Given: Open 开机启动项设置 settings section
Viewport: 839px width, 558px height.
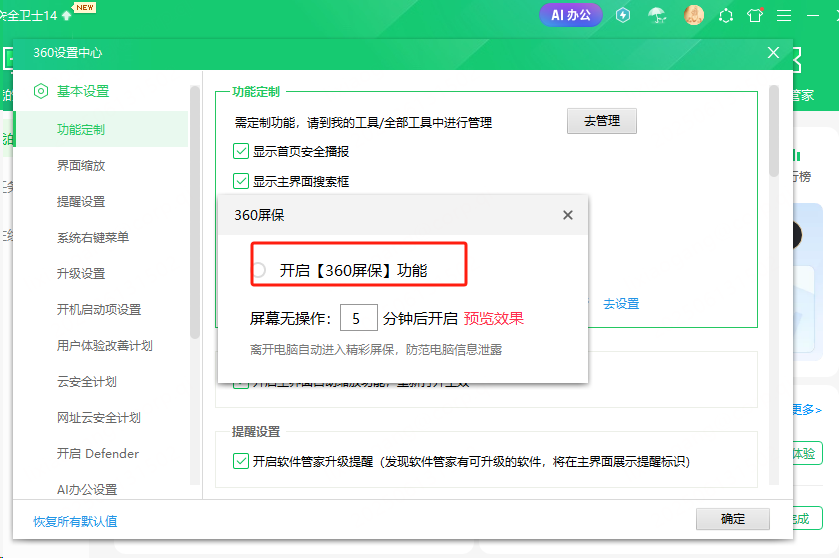Looking at the screenshot, I should point(99,309).
